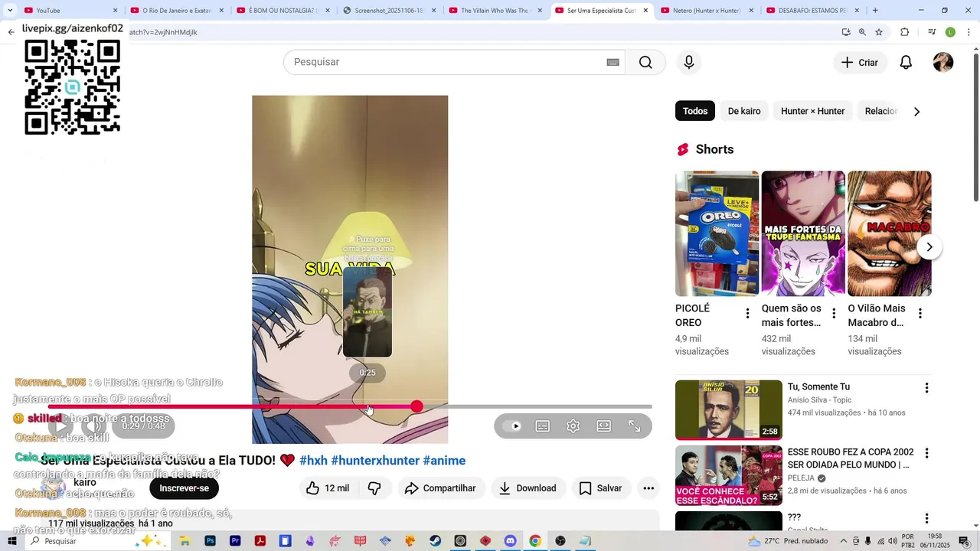This screenshot has width=980, height=551.
Task: Open Chrome extensions puzzle icon
Action: click(x=904, y=32)
